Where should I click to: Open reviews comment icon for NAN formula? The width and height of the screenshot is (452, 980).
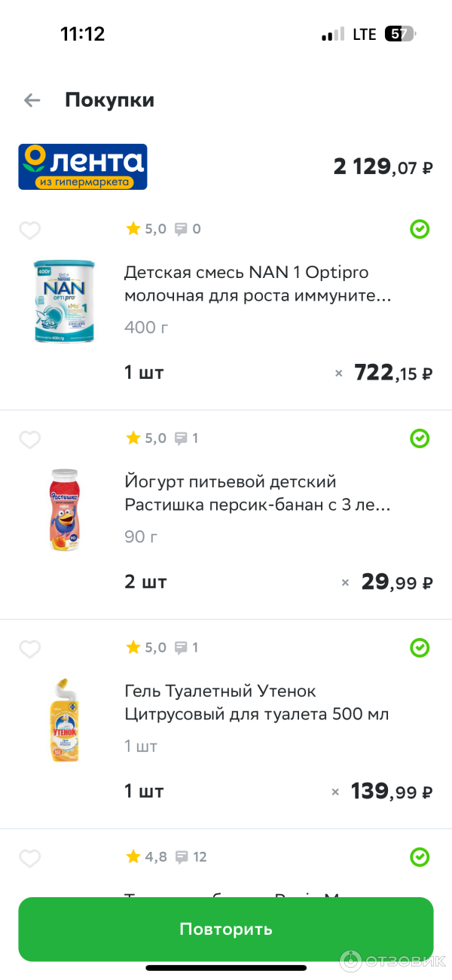click(181, 229)
